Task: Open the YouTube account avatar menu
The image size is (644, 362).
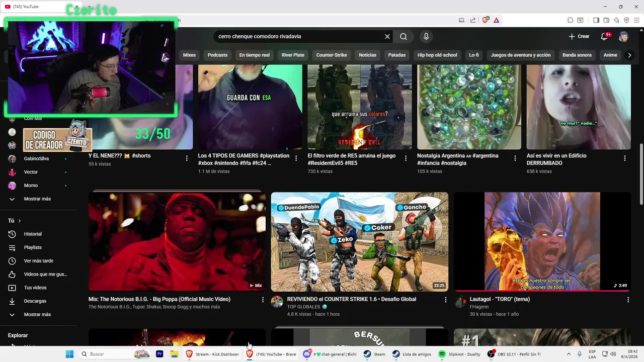Action: tap(623, 36)
